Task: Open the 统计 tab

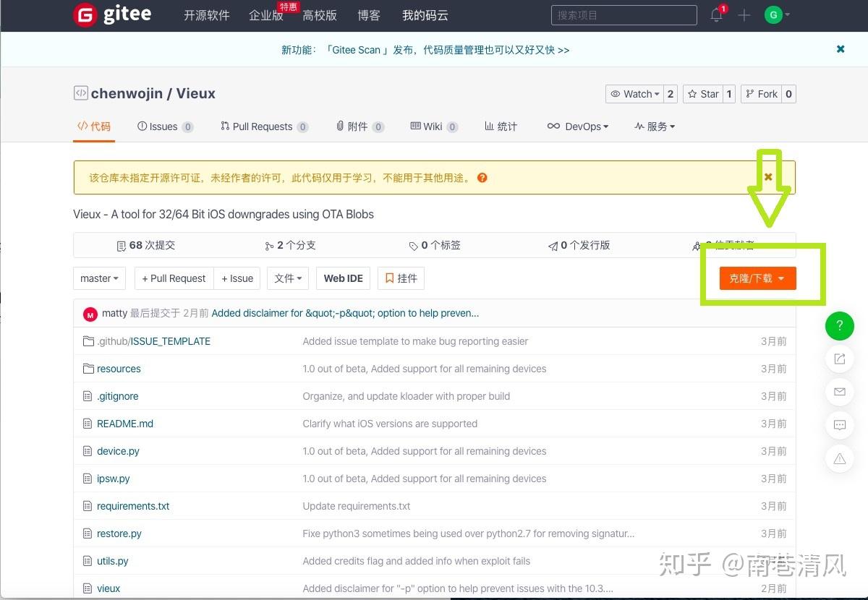Action: click(x=501, y=127)
